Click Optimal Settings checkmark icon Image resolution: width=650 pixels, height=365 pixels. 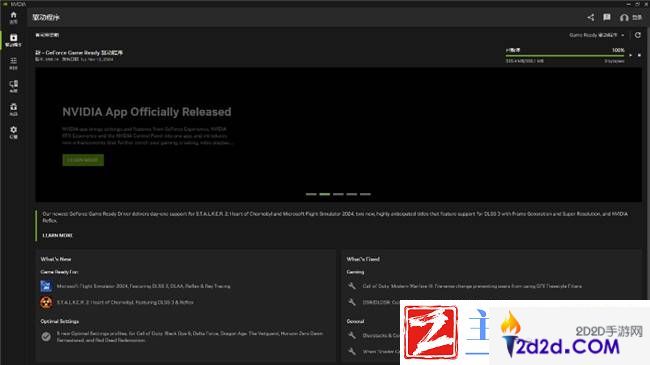[46, 337]
